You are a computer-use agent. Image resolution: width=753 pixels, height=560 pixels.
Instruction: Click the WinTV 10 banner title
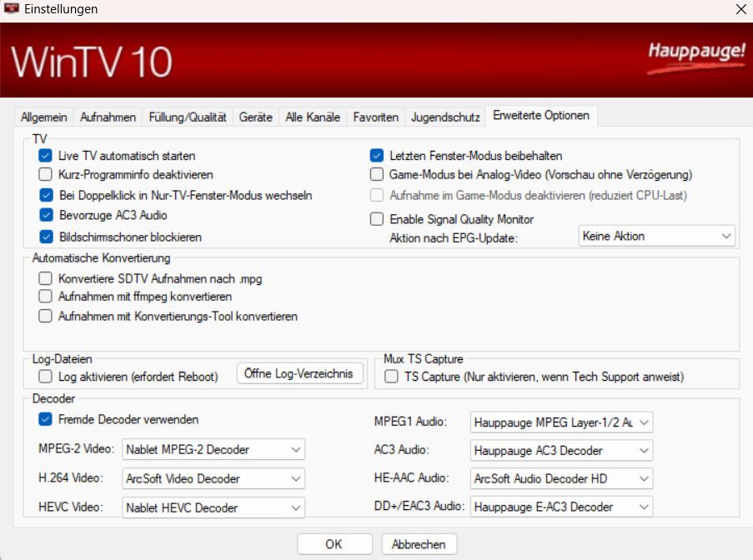pos(91,62)
